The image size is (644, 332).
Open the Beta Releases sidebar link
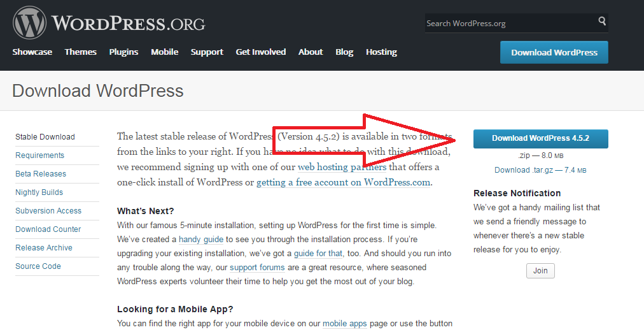(41, 174)
